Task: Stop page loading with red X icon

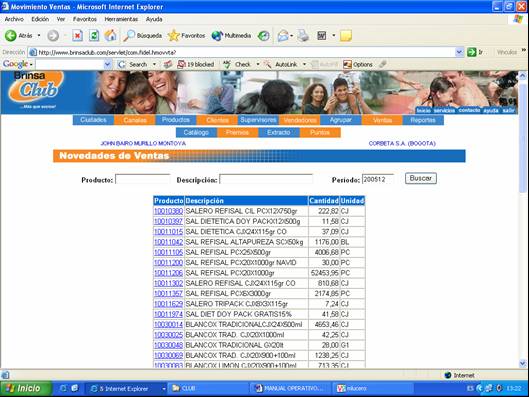Action: click(77, 35)
